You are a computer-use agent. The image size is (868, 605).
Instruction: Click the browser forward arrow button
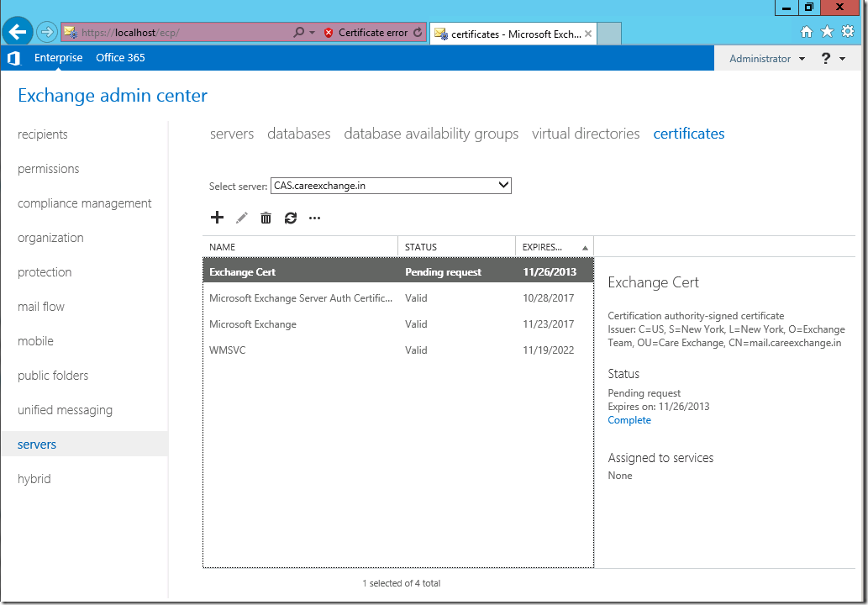click(47, 32)
